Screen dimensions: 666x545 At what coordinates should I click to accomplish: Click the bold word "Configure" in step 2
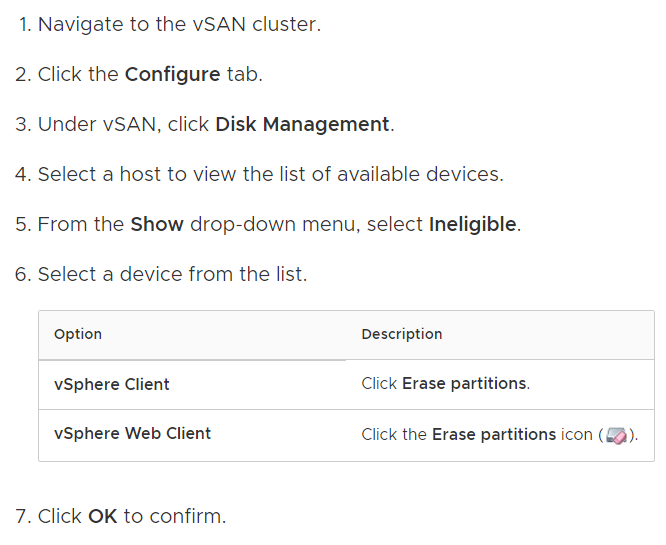[172, 75]
